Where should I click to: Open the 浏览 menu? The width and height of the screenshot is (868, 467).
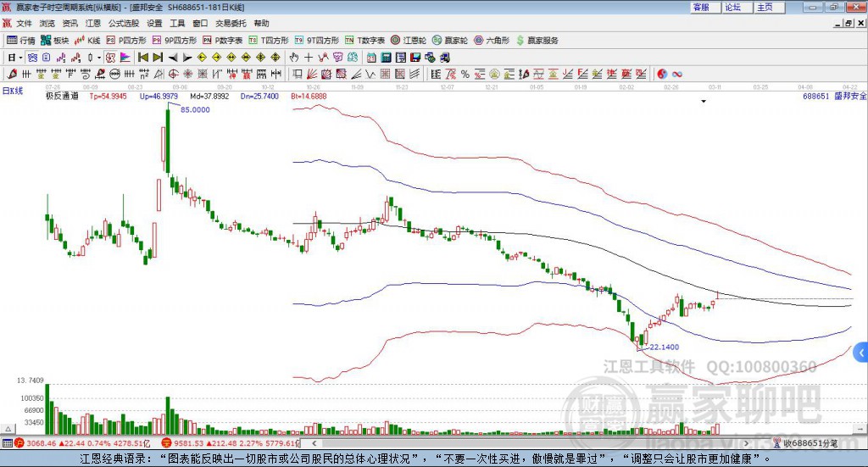point(47,23)
